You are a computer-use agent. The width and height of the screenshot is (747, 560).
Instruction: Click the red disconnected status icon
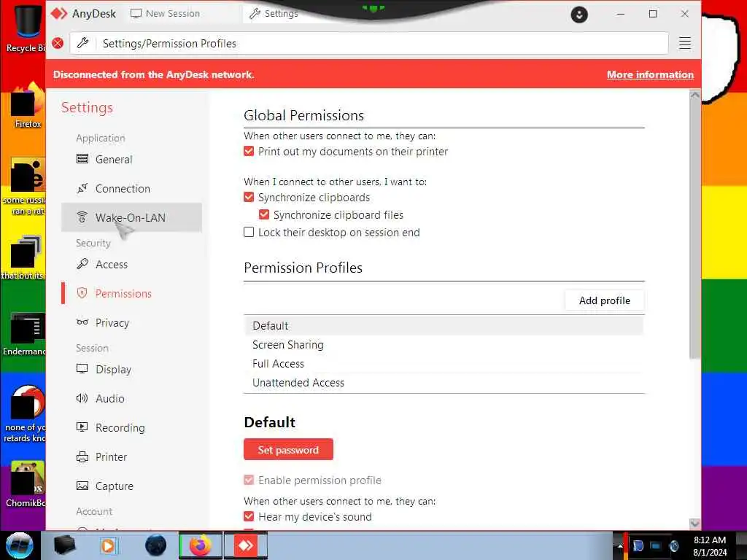click(58, 43)
